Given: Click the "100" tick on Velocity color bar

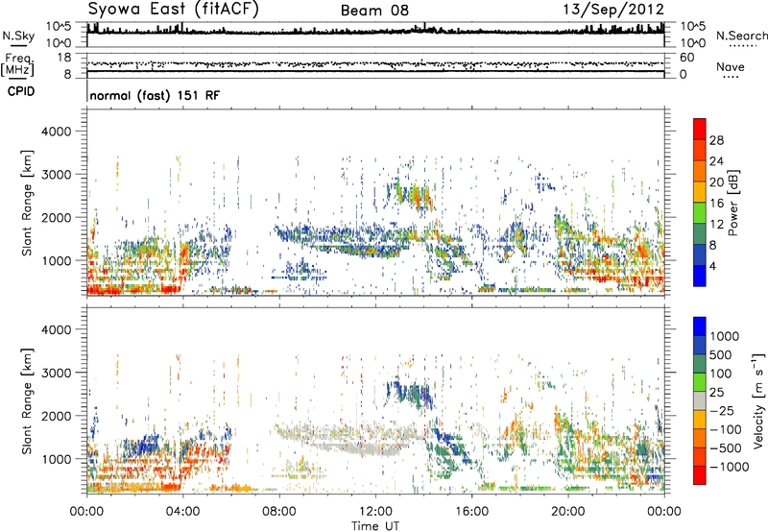Looking at the screenshot, I should pyautogui.click(x=724, y=374).
